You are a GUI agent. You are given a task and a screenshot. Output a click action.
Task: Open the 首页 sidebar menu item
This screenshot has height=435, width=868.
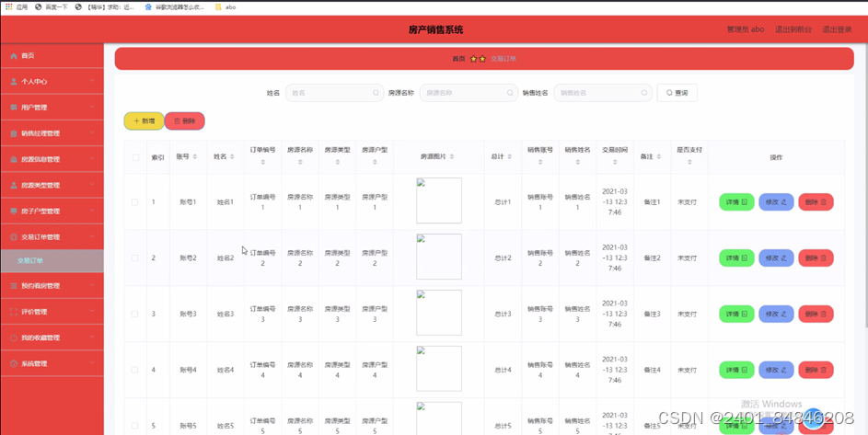(52, 56)
